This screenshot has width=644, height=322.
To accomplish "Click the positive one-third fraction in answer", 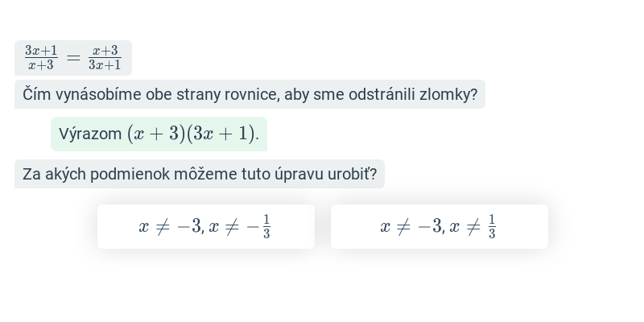I will coord(492,226).
